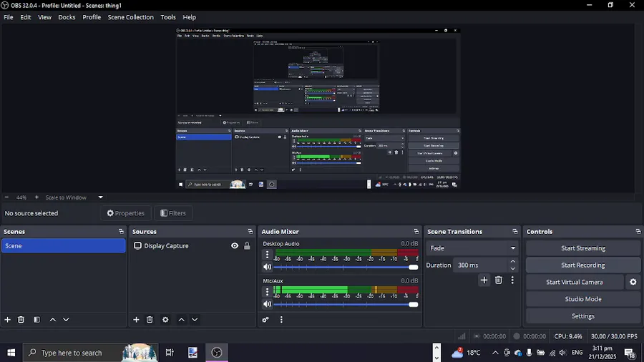Open advanced audio properties gears icon
This screenshot has height=362, width=644.
click(265, 319)
